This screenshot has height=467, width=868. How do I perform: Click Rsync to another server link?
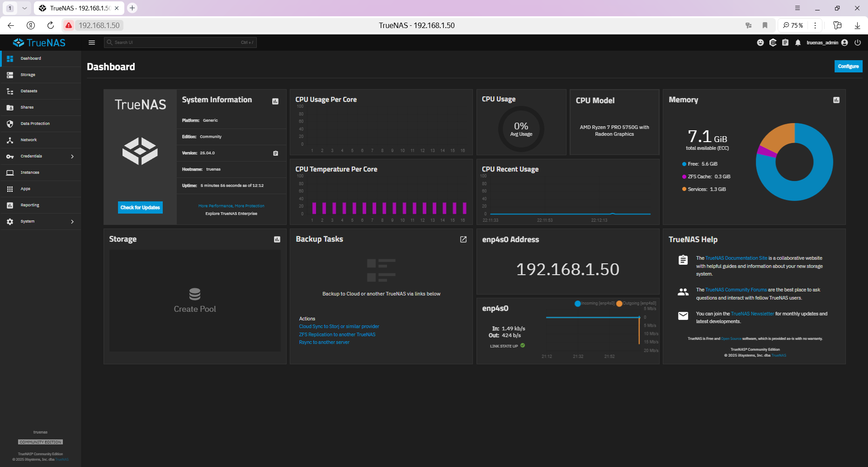[x=324, y=343]
